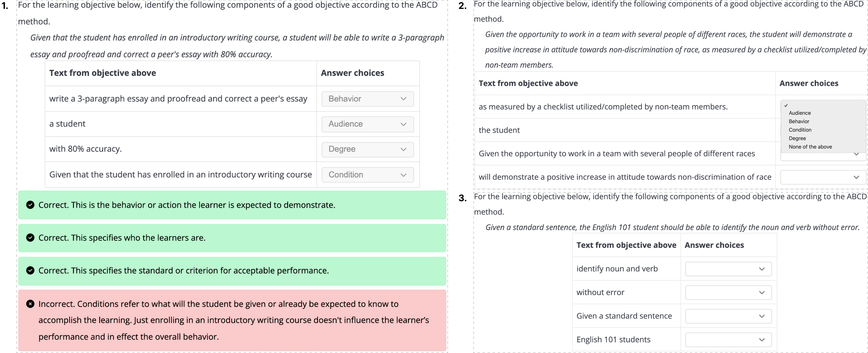Open the Behavior dropdown for the essay row
Screen dimensions: 868x353
coord(367,99)
